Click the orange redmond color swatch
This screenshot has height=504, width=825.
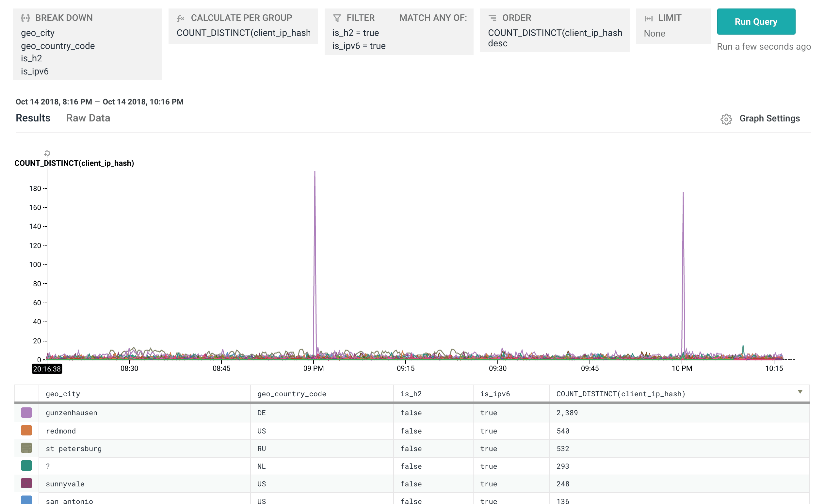(26, 430)
